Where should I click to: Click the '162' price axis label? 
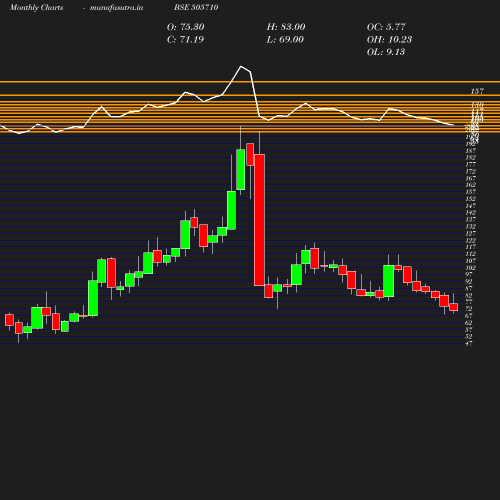click(471, 185)
